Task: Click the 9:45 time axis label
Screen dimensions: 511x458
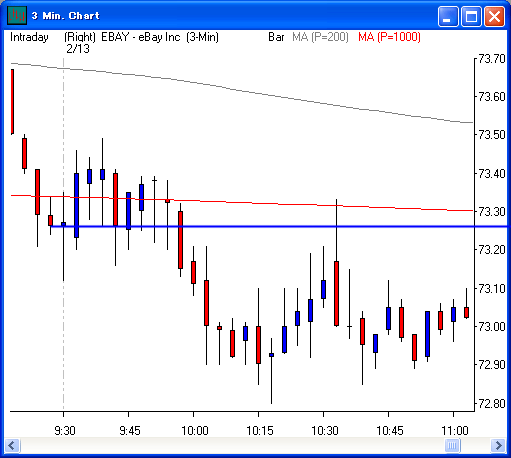Action: 130,431
